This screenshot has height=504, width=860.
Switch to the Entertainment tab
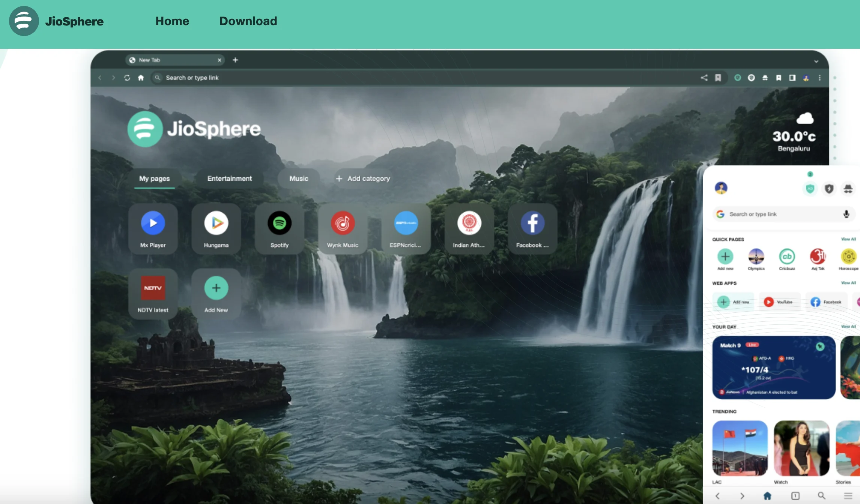(x=230, y=178)
